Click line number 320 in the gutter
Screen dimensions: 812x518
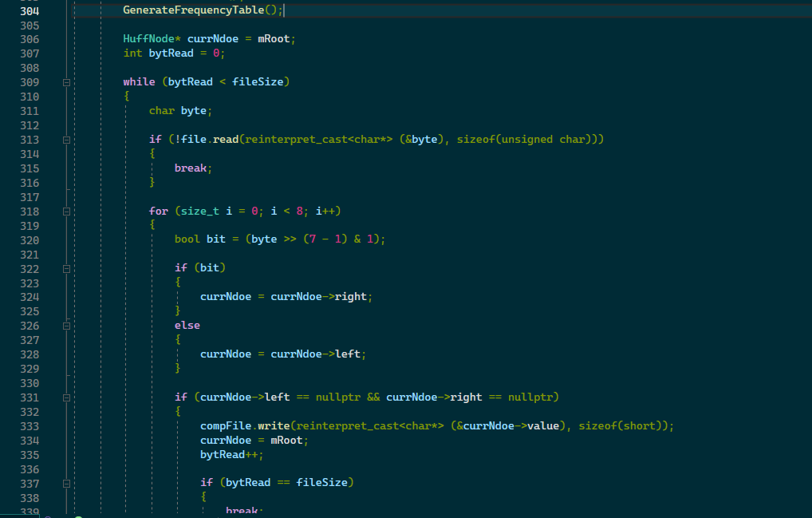click(x=30, y=240)
